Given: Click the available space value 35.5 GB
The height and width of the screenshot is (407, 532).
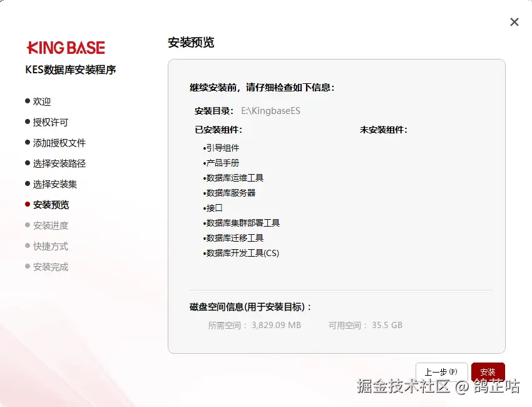Looking at the screenshot, I should point(387,325).
